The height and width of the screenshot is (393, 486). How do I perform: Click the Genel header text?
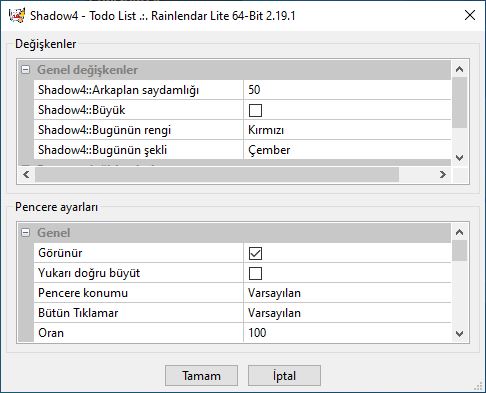54,233
